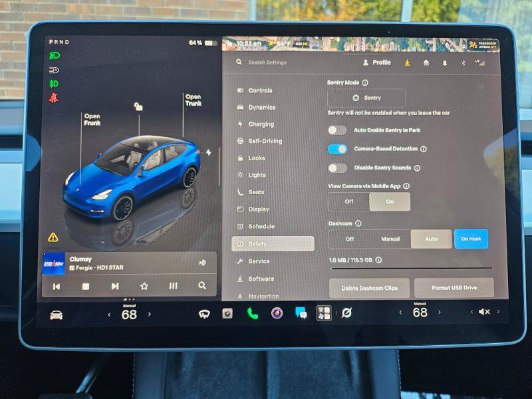Set View Camera via Mobile App to Off

tap(348, 201)
